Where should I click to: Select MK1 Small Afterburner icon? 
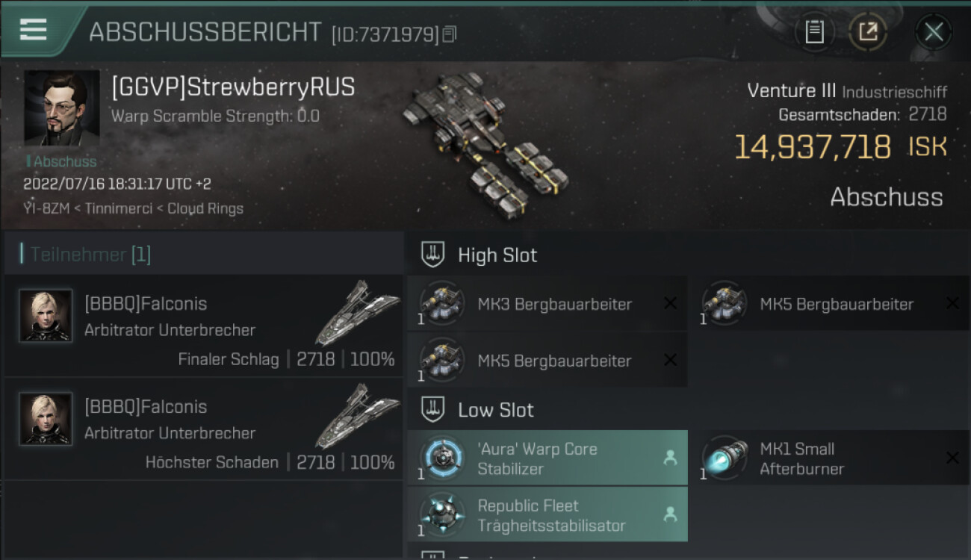coord(725,457)
